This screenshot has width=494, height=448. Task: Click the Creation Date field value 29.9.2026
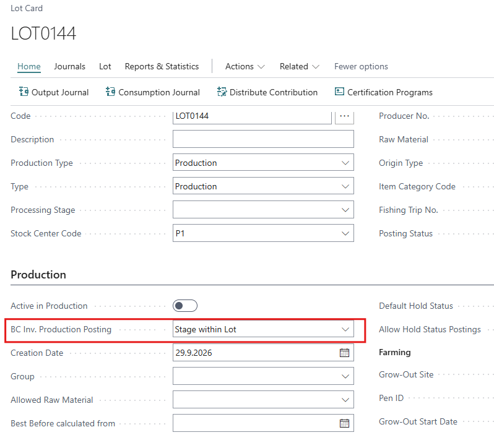pyautogui.click(x=194, y=353)
